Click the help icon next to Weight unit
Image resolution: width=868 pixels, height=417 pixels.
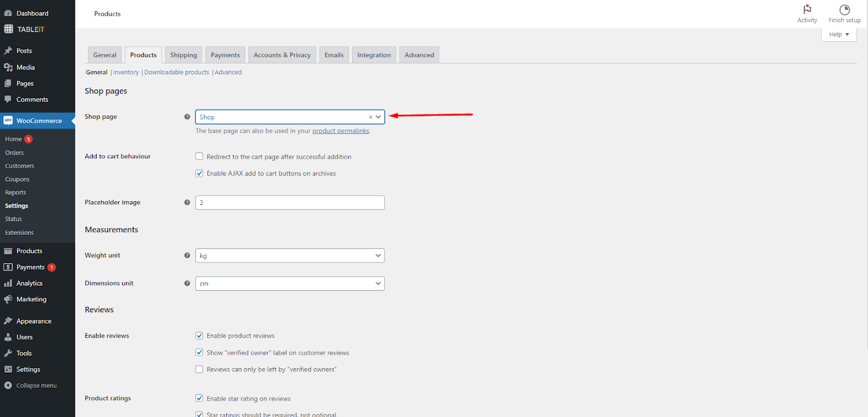coord(187,255)
